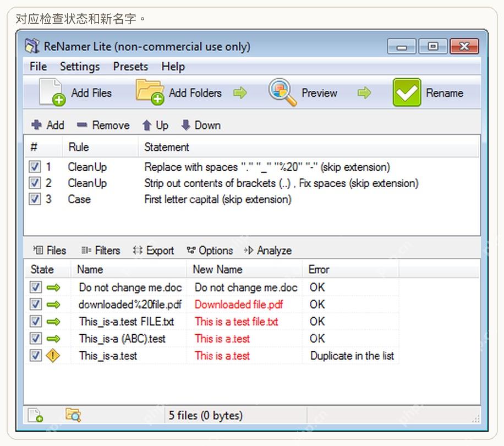Toggle checkbox for Do not change me.doc
504x446 pixels.
[35, 287]
